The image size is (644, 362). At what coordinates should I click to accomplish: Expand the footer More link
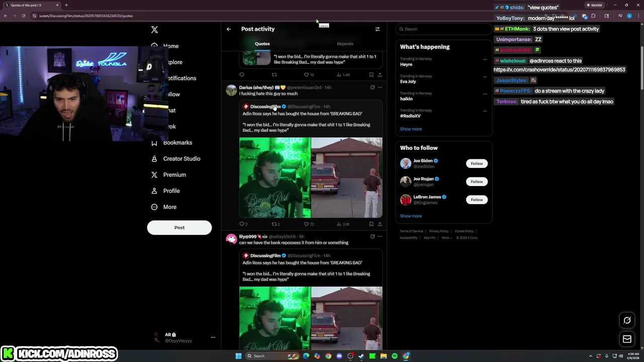point(446,238)
